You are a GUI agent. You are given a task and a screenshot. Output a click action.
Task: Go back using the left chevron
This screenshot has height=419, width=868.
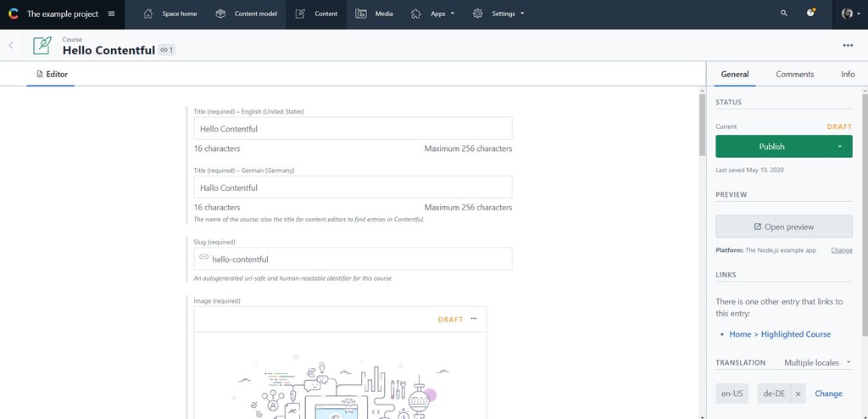click(10, 45)
